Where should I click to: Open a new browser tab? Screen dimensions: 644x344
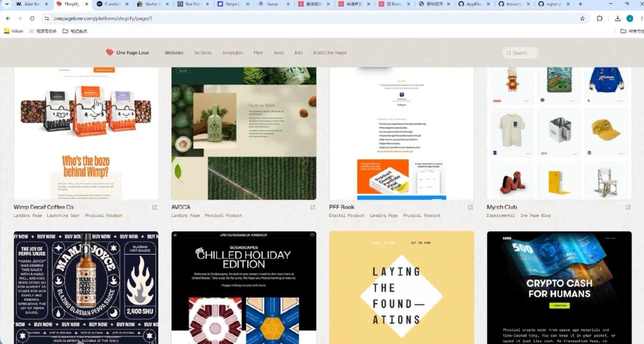pos(580,4)
